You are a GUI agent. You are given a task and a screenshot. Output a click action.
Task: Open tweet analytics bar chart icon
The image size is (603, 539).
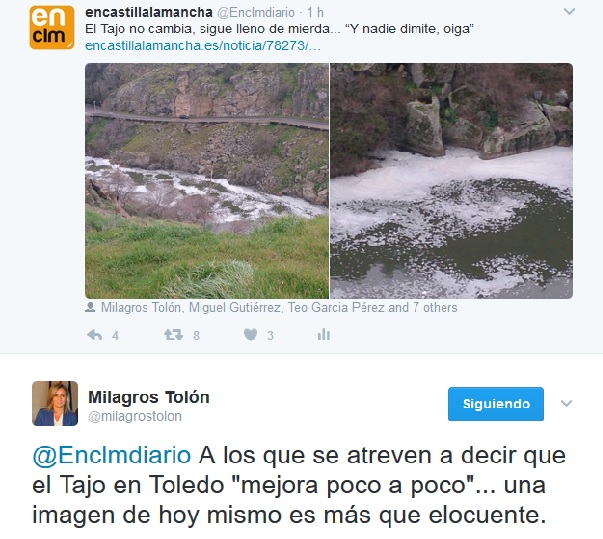pos(324,334)
